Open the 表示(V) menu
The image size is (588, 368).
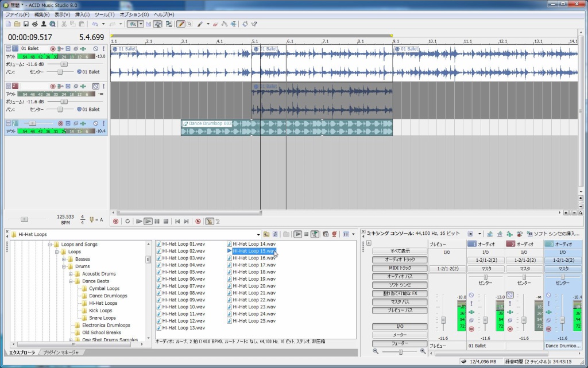[62, 14]
